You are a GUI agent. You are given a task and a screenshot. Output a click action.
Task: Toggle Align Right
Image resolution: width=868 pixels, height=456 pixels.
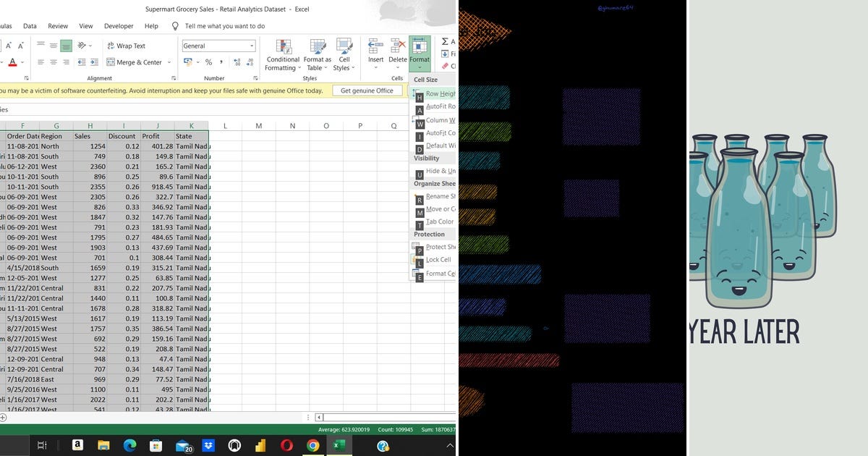pos(67,62)
